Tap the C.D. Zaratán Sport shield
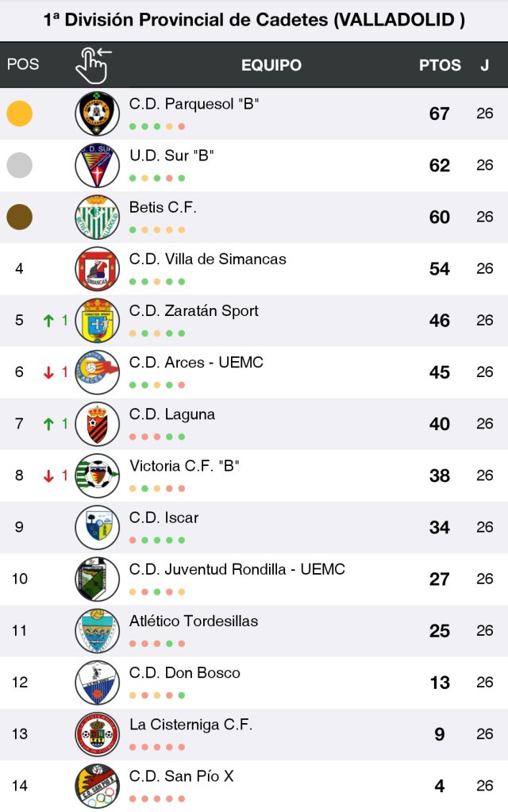 tap(97, 321)
